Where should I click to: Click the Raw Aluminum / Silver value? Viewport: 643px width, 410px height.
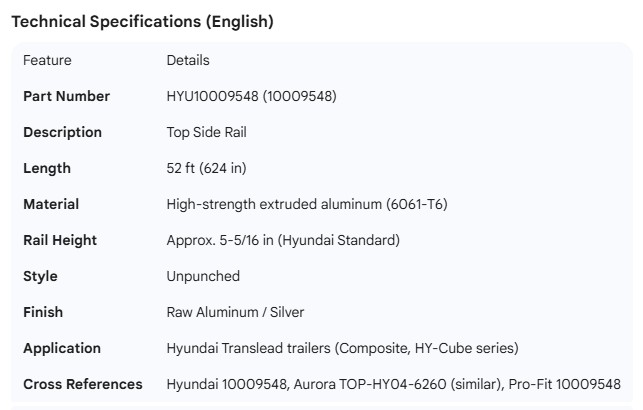(x=235, y=312)
